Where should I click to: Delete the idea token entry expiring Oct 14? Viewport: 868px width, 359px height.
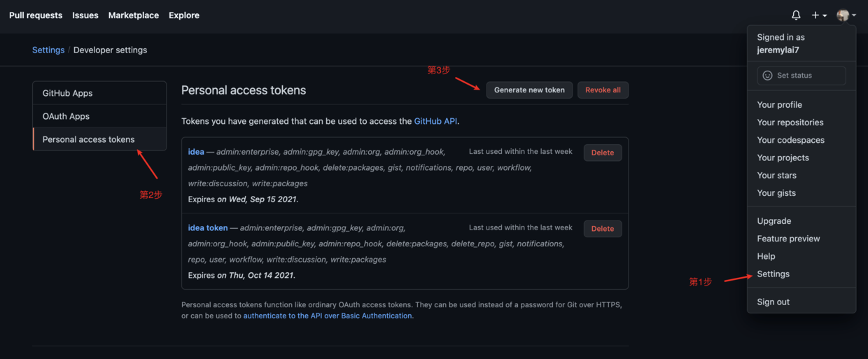coord(603,229)
